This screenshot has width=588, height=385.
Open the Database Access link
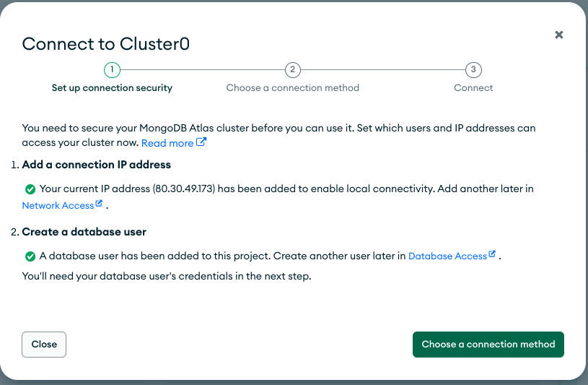(x=452, y=256)
